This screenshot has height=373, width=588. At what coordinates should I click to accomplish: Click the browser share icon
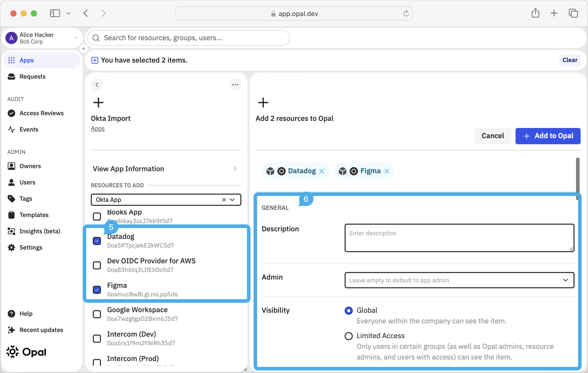coord(535,13)
